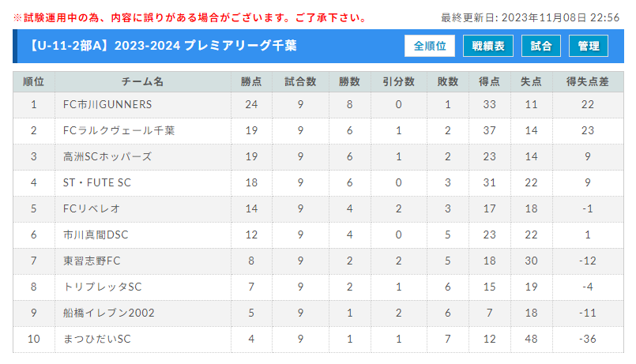
Task: Select the 全順位 tab
Action: point(430,47)
